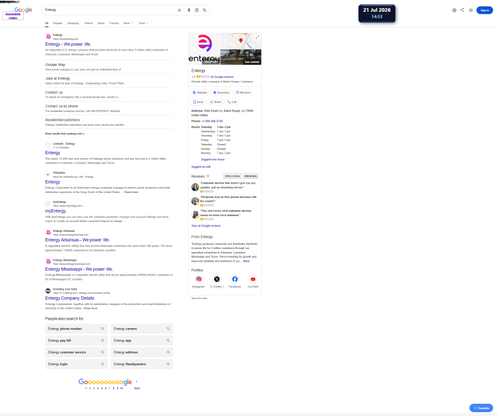Clear the search box with the X icon
This screenshot has height=416, width=500.
pyautogui.click(x=179, y=10)
